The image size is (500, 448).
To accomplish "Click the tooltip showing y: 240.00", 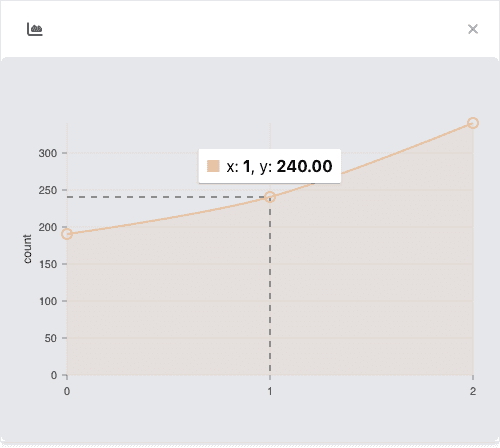I will 270,166.
